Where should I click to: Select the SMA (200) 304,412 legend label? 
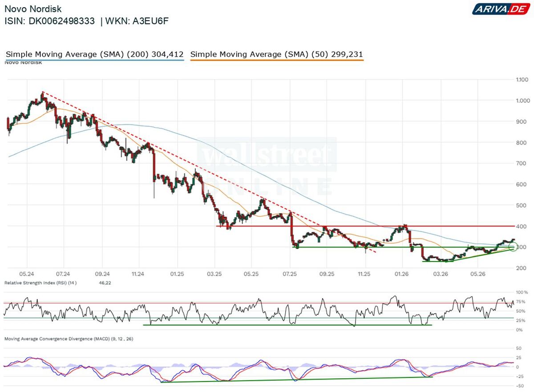click(x=94, y=54)
